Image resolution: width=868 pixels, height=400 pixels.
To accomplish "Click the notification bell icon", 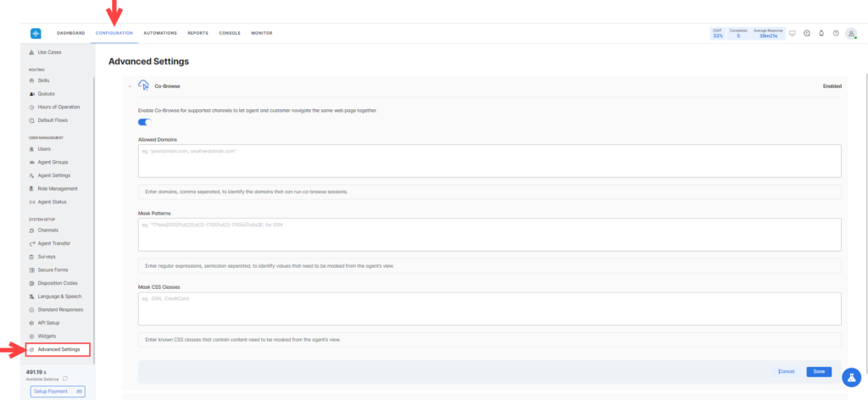I will (x=821, y=33).
